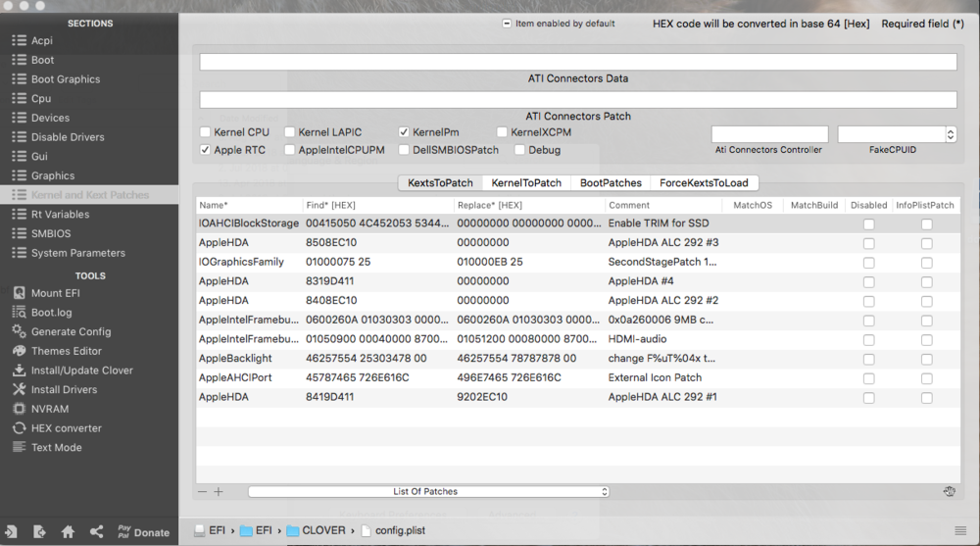Screen dimensions: 980x546
Task: Uncheck the KernelPm checkbox
Action: click(x=404, y=132)
